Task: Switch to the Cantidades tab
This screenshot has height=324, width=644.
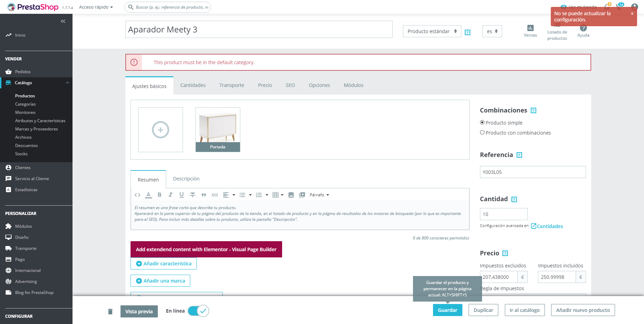Action: pos(193,85)
